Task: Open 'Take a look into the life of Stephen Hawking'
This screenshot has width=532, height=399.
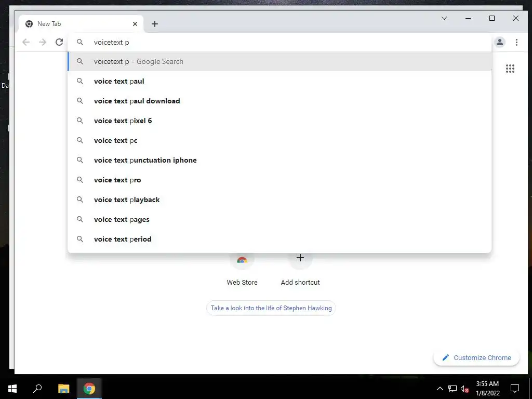Action: pos(271,308)
